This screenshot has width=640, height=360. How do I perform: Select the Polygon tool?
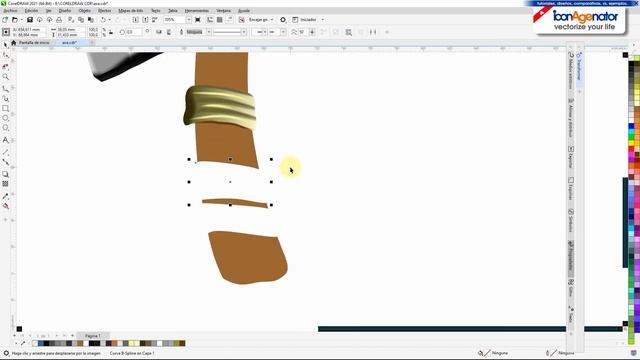pyautogui.click(x=5, y=128)
